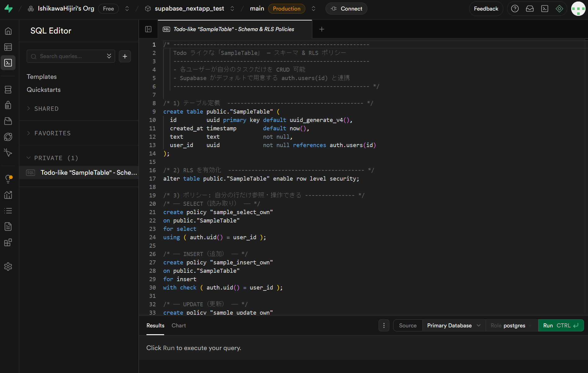
Task: Open the query sort options dropdown
Action: pos(109,56)
